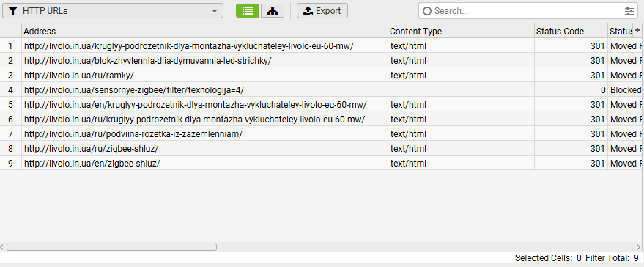
Task: Open the HTTP URLs filter dropdown
Action: click(x=113, y=11)
